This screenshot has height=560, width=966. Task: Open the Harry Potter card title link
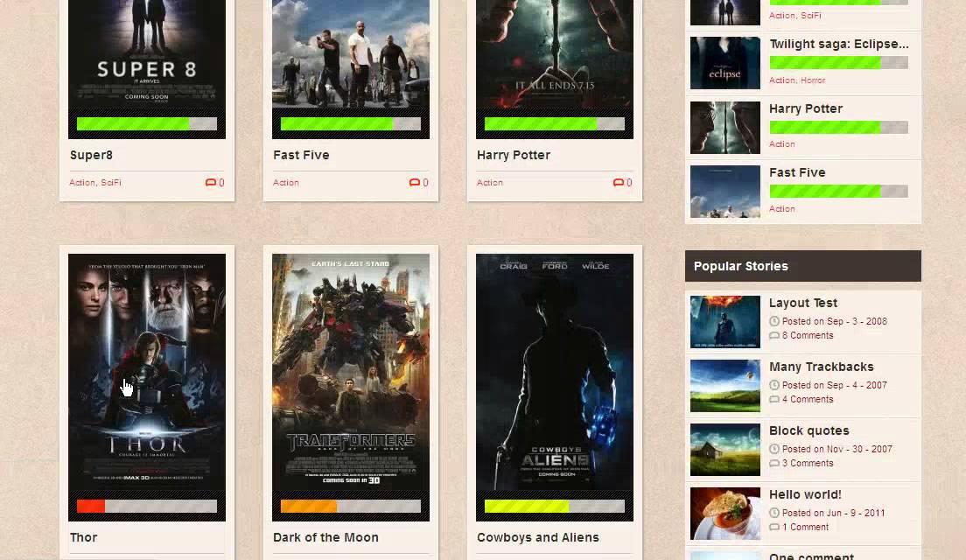(x=514, y=155)
